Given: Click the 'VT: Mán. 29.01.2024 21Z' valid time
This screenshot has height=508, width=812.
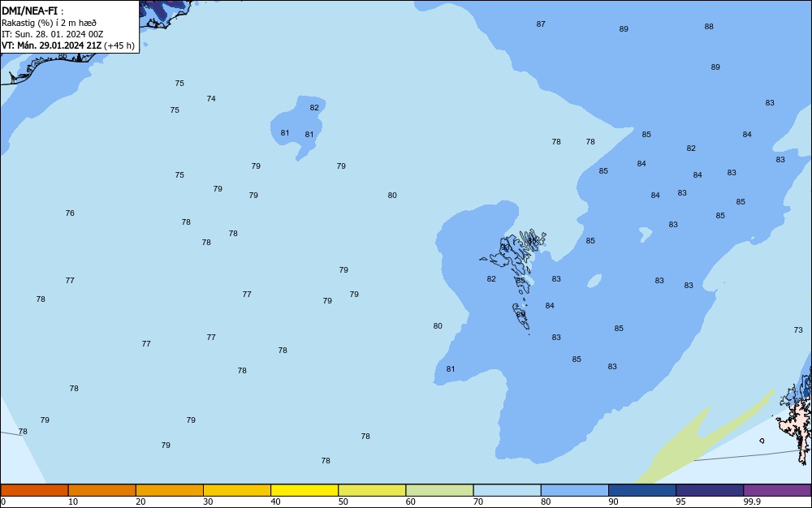Looking at the screenshot, I should tap(51, 45).
